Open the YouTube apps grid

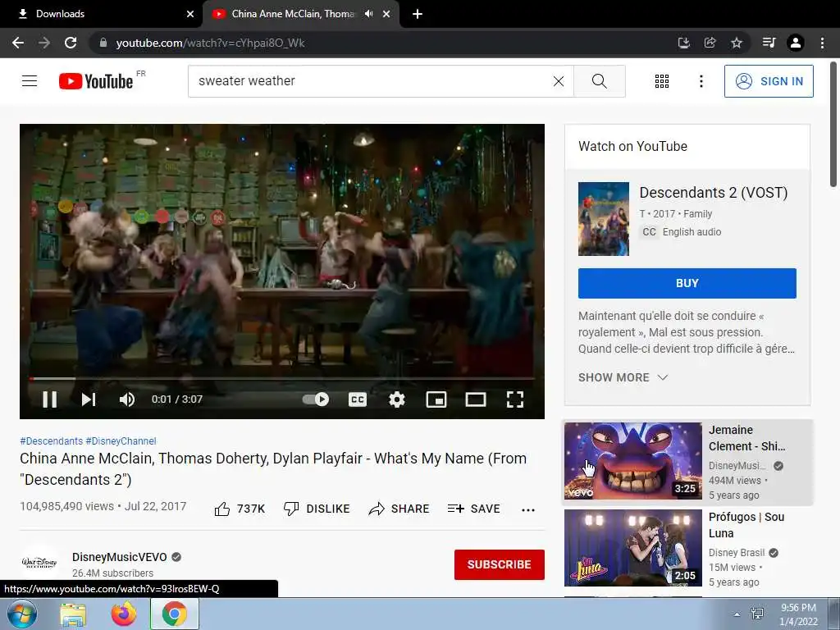pyautogui.click(x=662, y=81)
